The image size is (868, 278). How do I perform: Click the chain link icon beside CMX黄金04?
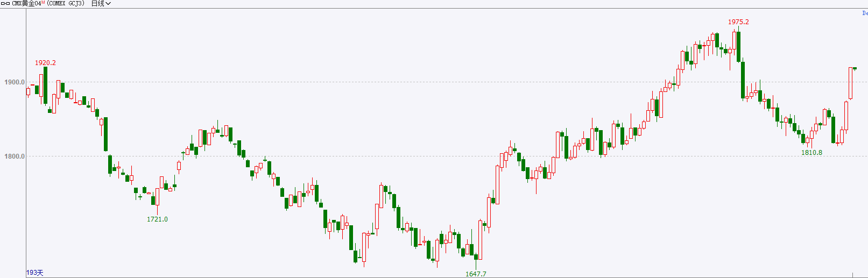pos(5,4)
